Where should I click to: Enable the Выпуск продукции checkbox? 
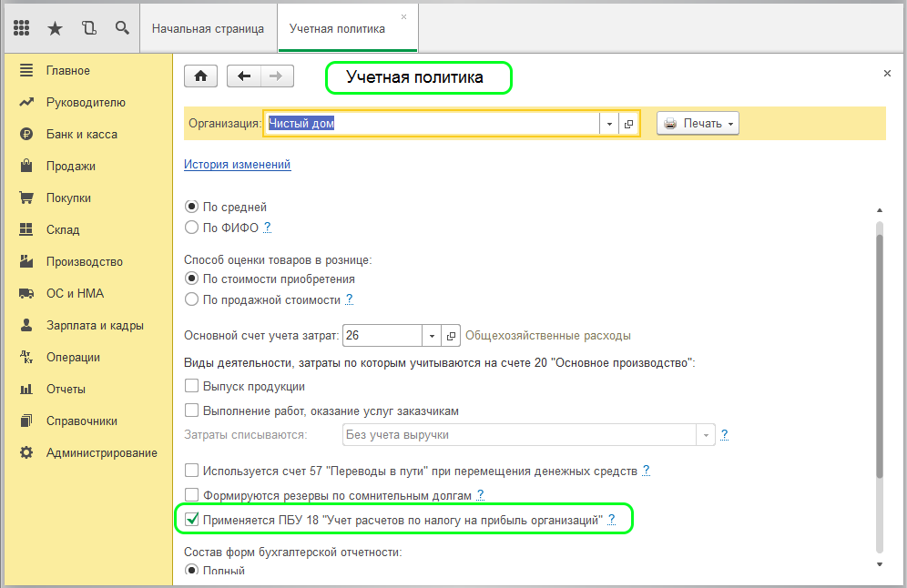coord(191,387)
